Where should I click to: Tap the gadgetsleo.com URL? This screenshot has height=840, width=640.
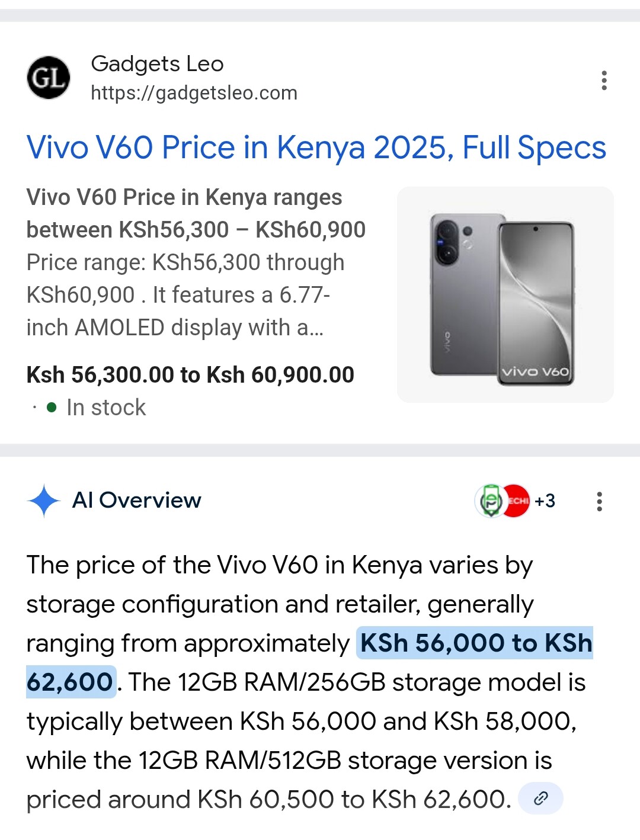point(194,93)
